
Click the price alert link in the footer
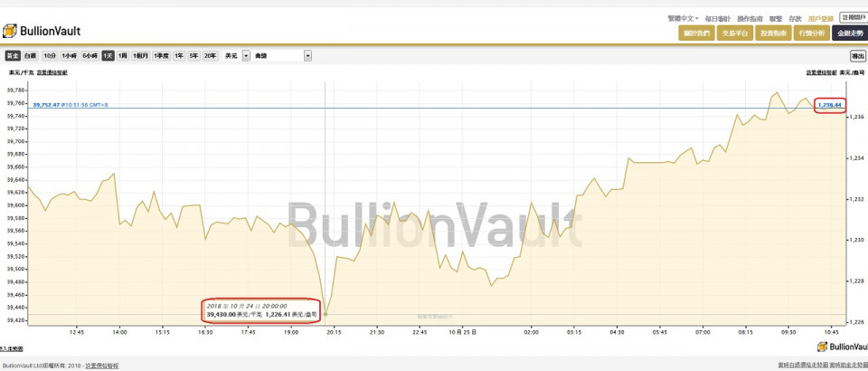pos(101,366)
